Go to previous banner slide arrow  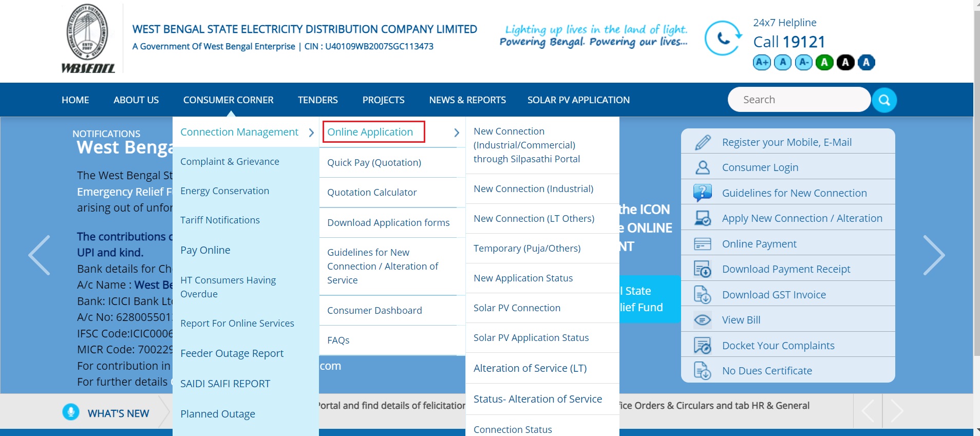40,255
